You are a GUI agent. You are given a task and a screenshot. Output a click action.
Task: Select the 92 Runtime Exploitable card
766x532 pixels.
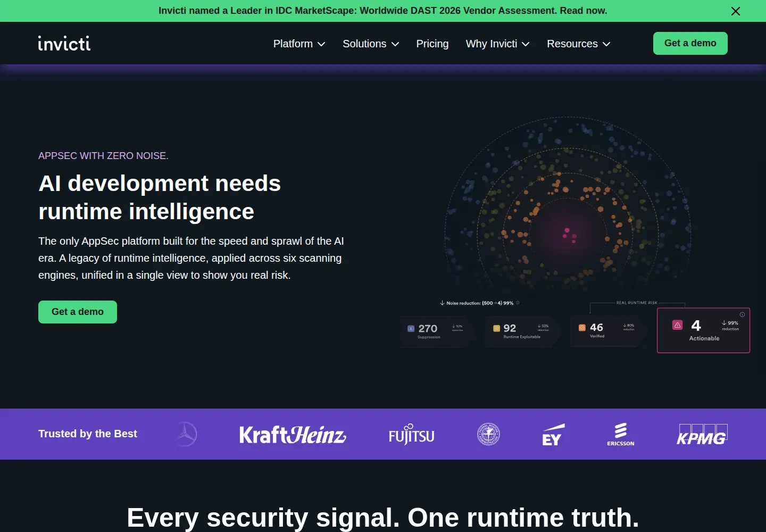(522, 331)
